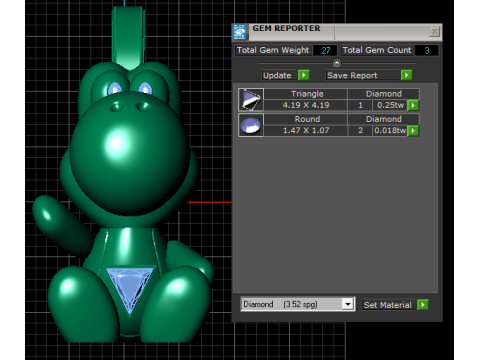Click the Total Gem Weight value .27
Viewport: 480px width, 360px height.
point(325,50)
